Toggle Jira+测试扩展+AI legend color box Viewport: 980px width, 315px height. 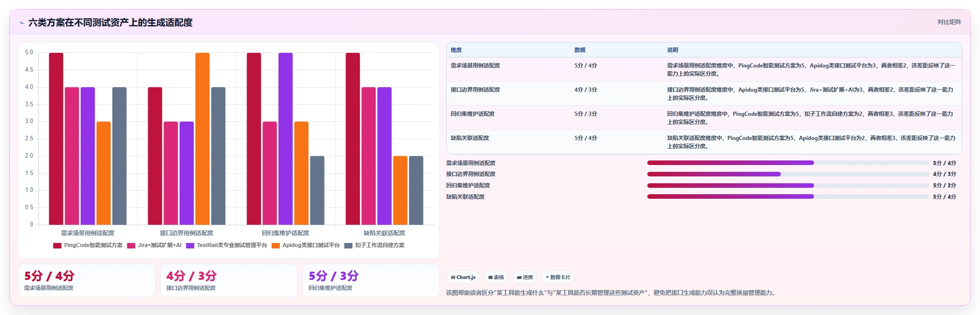coord(131,246)
